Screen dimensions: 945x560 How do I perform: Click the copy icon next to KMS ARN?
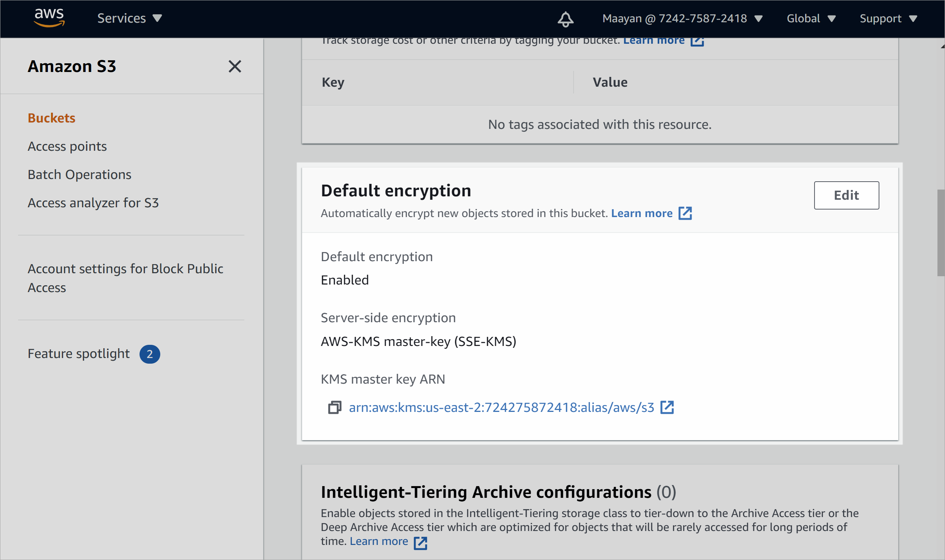tap(334, 407)
